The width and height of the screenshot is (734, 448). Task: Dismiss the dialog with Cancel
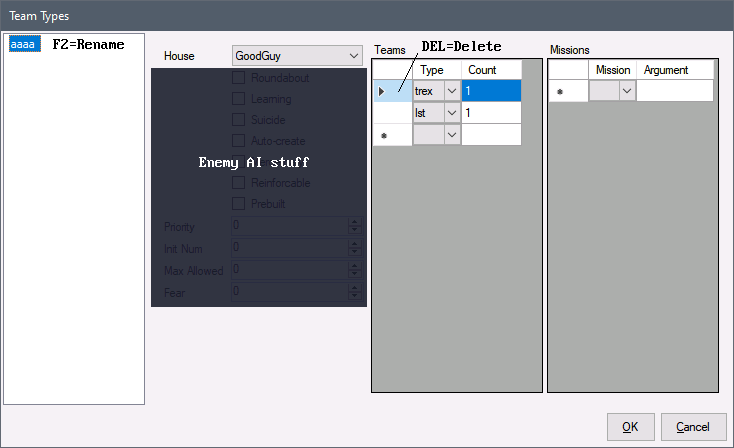[x=693, y=427]
